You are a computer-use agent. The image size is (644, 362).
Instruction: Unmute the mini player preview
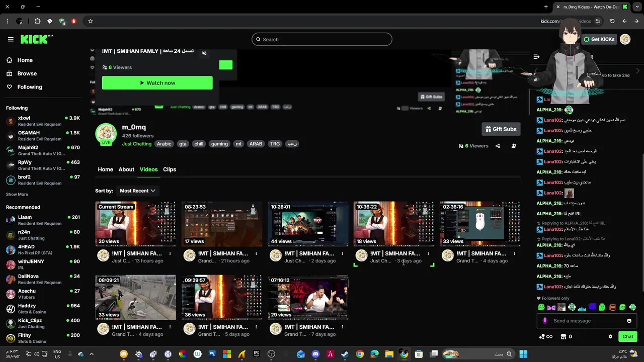tap(204, 53)
